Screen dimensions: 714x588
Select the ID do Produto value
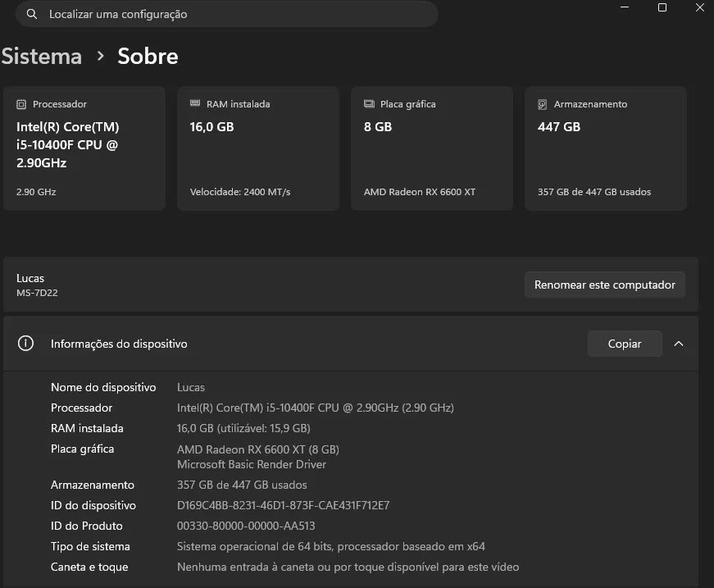pyautogui.click(x=246, y=526)
